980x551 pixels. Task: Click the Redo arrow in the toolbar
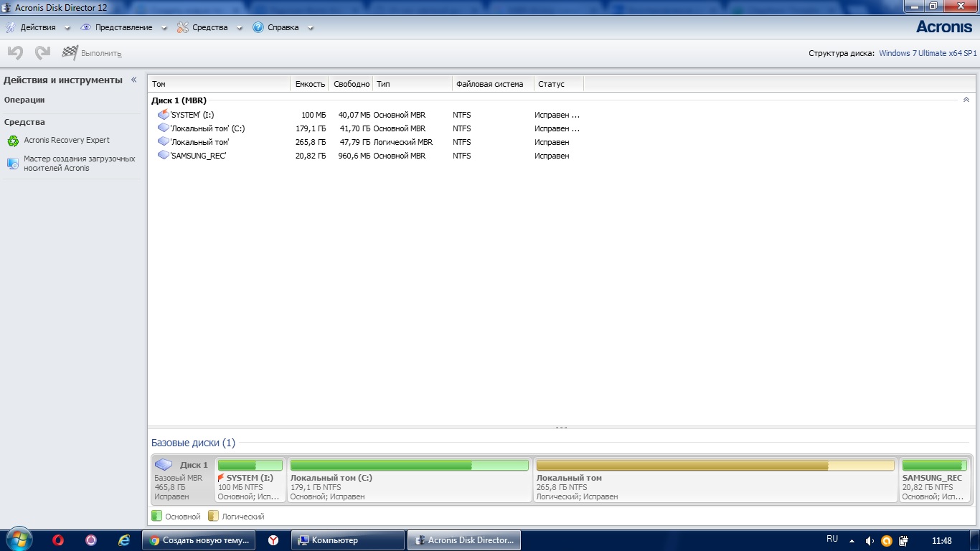[x=42, y=52]
